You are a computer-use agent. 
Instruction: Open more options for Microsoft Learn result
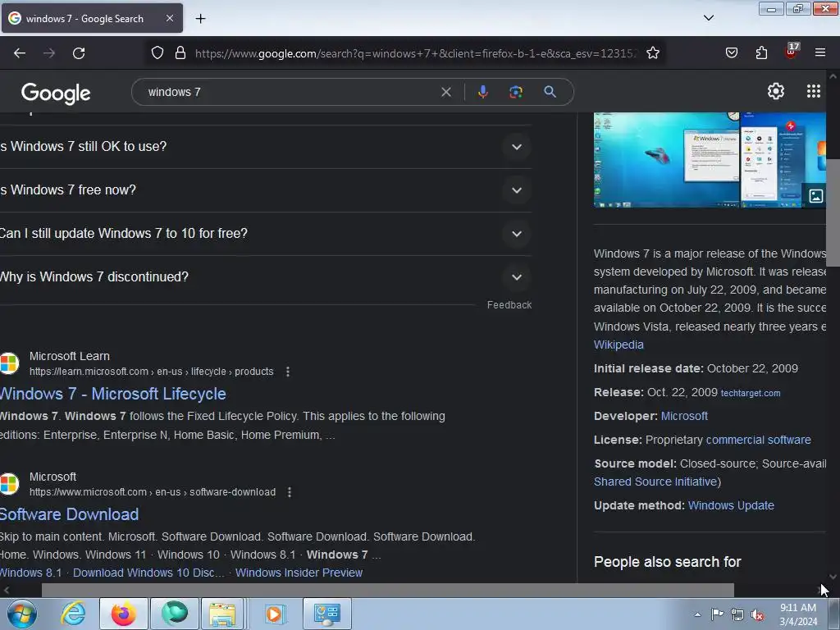pos(288,372)
